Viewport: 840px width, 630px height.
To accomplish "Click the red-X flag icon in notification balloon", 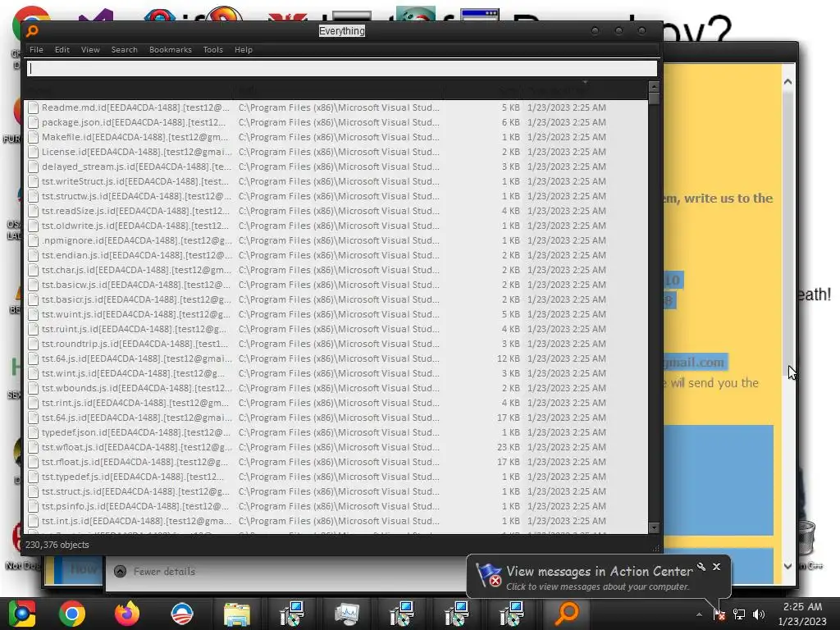I will 489,576.
